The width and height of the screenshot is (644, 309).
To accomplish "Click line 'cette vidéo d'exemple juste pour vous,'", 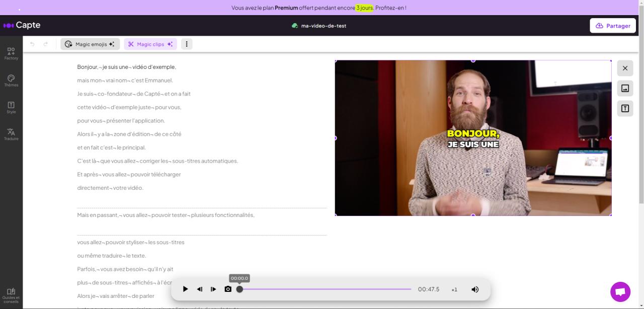I will pyautogui.click(x=129, y=107).
